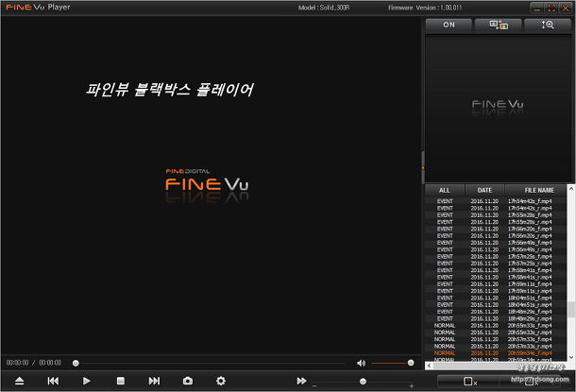Filter list by the ALL column header

pos(445,190)
